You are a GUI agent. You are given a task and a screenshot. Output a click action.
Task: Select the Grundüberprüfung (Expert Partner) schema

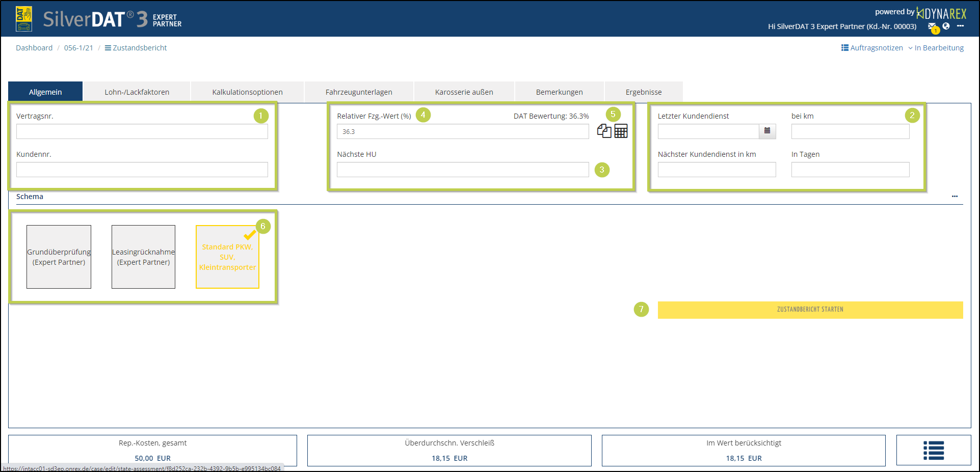59,257
